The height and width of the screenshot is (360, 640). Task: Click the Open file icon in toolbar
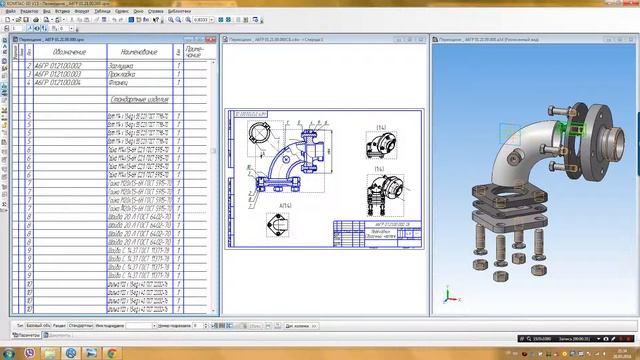coord(18,20)
